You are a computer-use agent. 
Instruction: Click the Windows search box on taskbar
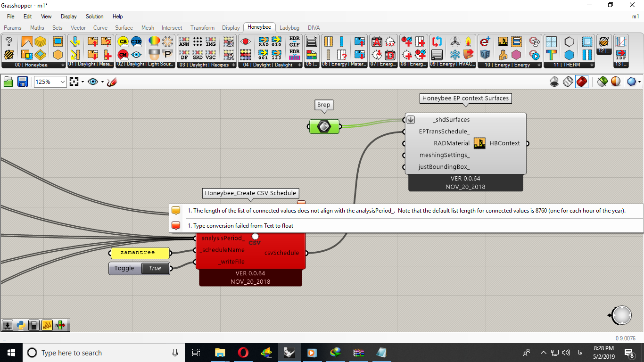[104, 353]
